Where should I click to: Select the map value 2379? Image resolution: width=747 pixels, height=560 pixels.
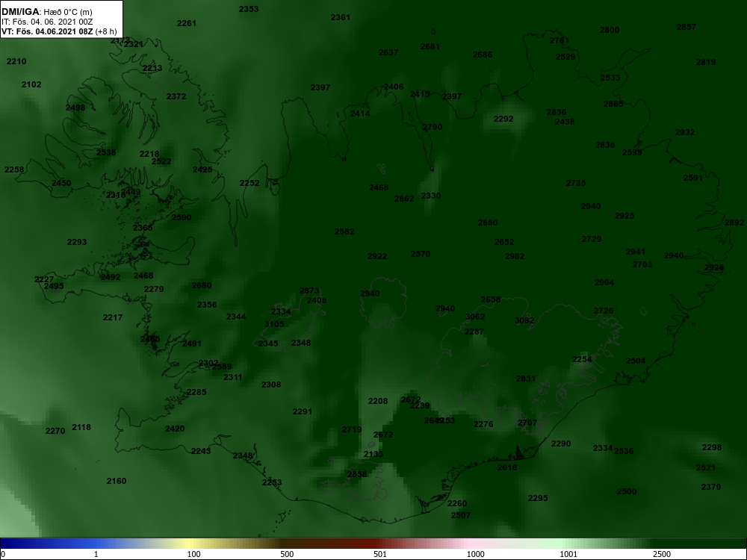711,487
